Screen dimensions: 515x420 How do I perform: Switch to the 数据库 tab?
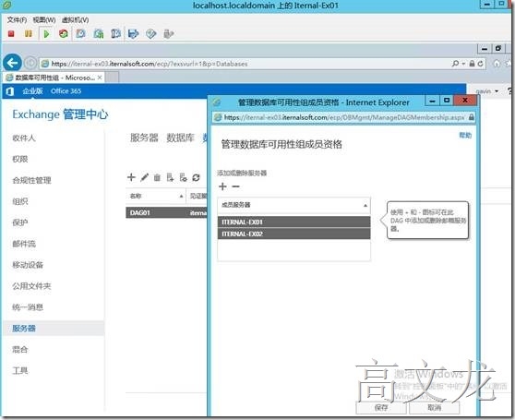180,138
